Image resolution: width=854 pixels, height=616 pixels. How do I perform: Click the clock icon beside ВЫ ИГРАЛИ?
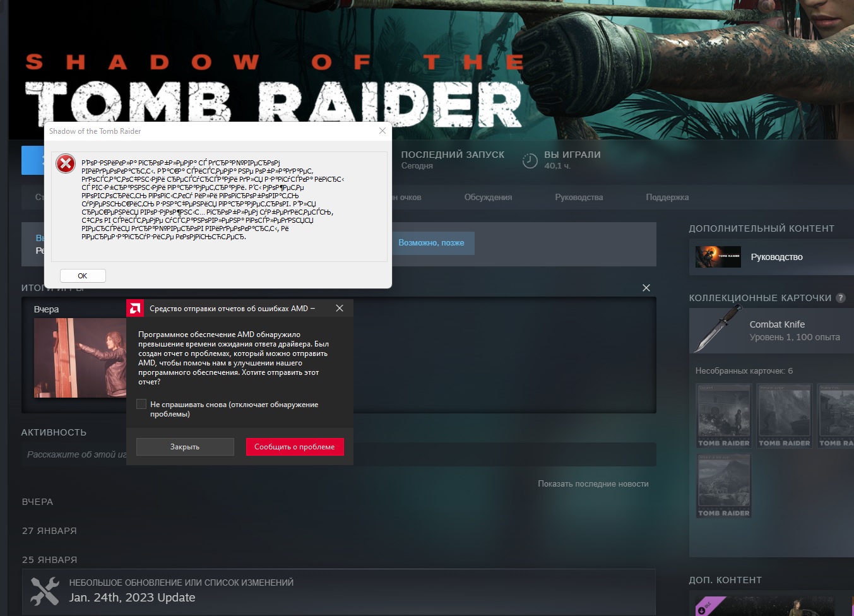[x=530, y=161]
